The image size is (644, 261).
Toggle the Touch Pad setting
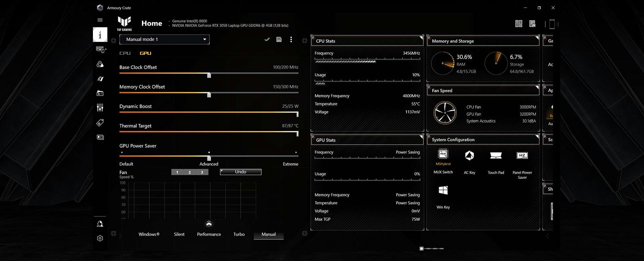point(495,156)
